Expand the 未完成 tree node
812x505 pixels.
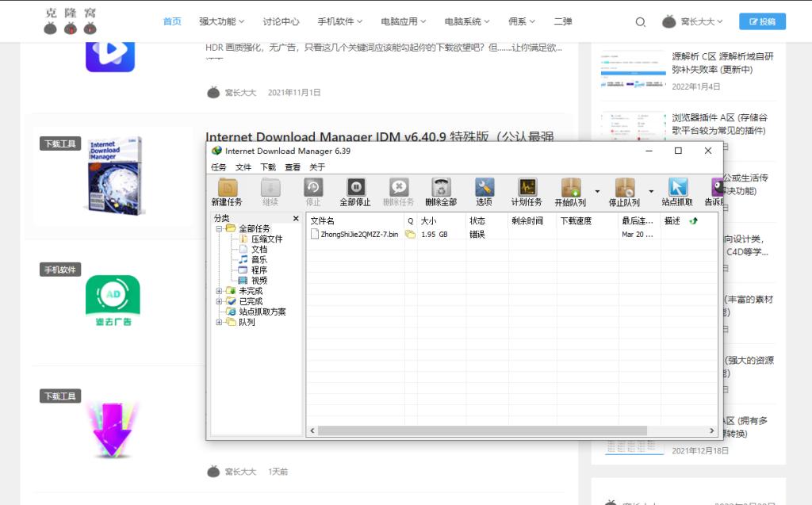click(219, 291)
